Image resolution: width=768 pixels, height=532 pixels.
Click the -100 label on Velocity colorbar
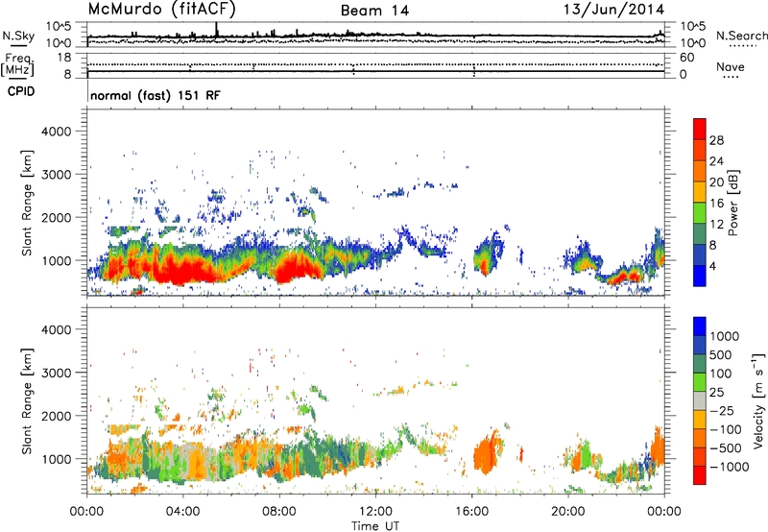[x=726, y=429]
